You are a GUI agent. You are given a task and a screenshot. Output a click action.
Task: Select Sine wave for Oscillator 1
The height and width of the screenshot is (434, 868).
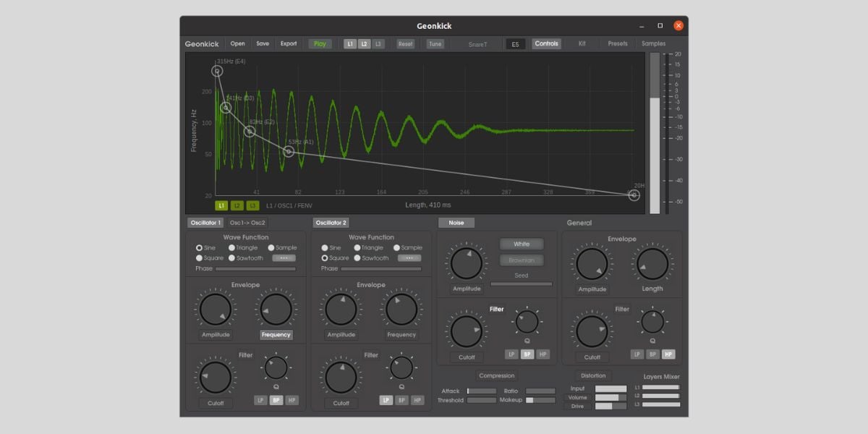coord(207,248)
